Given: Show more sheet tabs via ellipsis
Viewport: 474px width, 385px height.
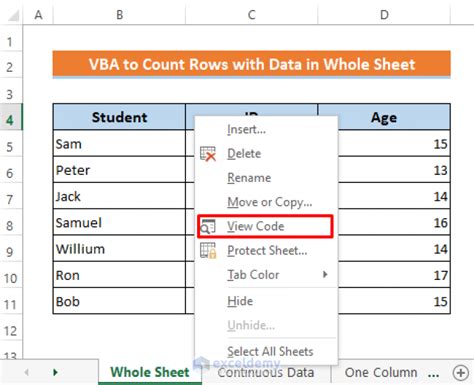Looking at the screenshot, I should 433,373.
